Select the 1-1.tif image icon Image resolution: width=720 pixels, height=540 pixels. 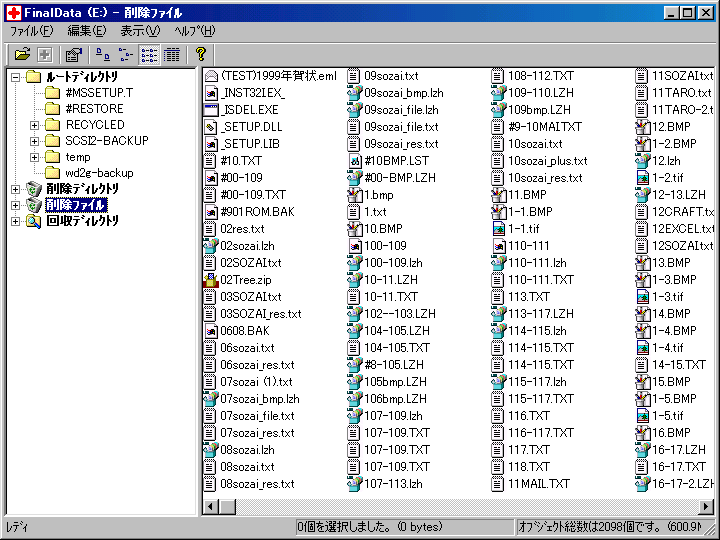(x=499, y=229)
